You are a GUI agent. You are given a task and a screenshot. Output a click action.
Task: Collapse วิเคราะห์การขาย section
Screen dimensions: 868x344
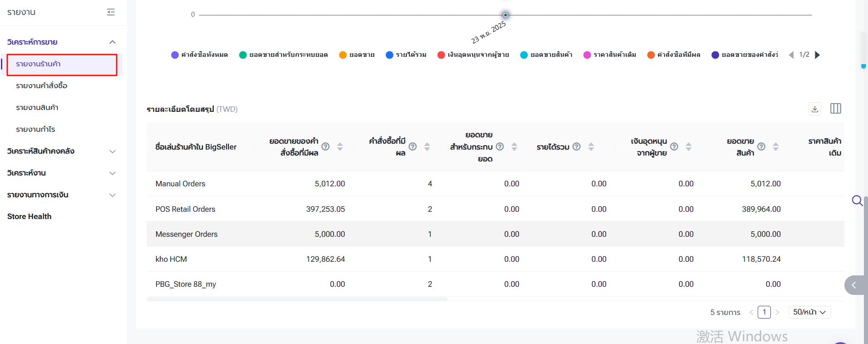point(113,42)
